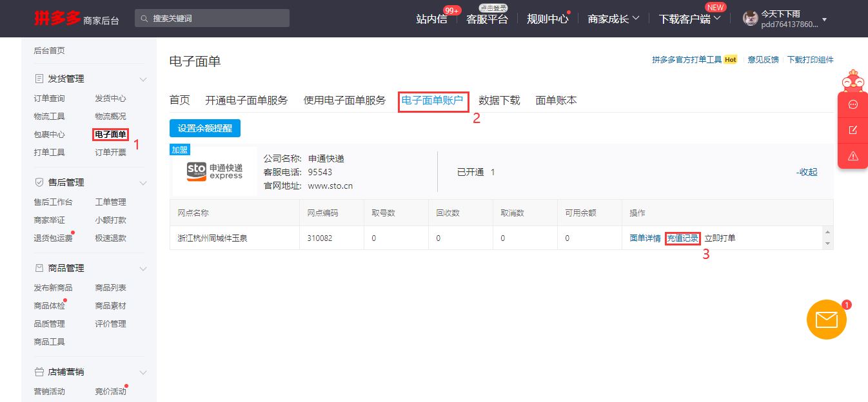The image size is (868, 402).
Task: Collapse the carrier panel with -收起
Action: coord(807,172)
